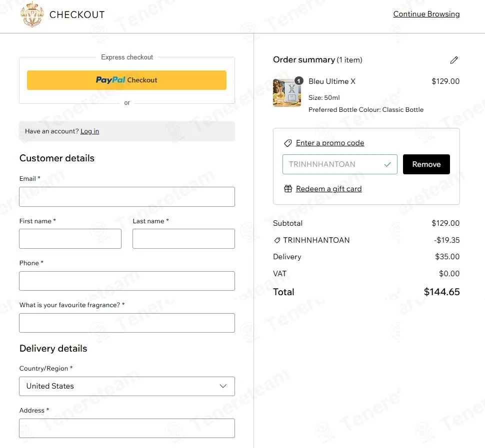Click the Order summary heading
Image resolution: width=485 pixels, height=448 pixels.
point(303,59)
